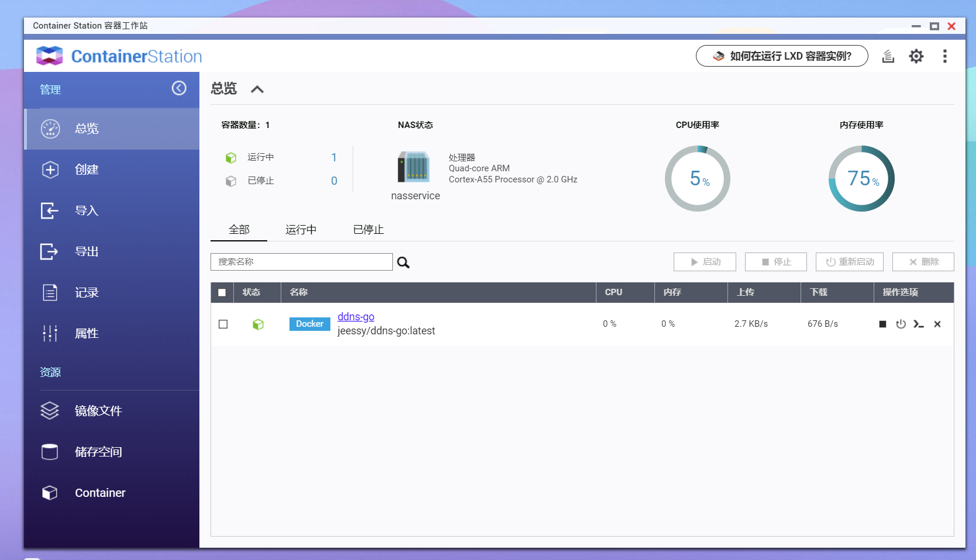This screenshot has width=976, height=560.
Task: Open terminal for ddns-go container
Action: tap(919, 324)
